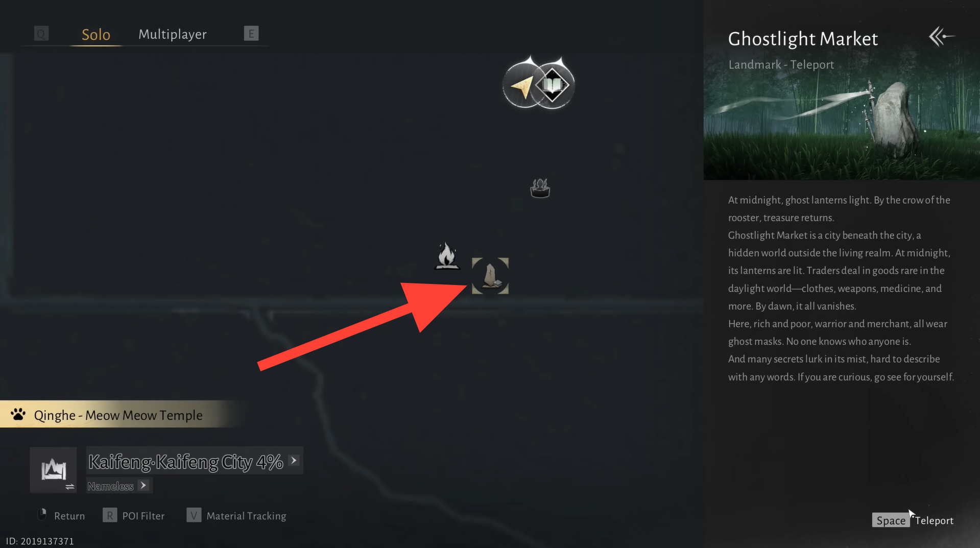Click the campfire map marker
980x548 pixels.
pos(447,255)
